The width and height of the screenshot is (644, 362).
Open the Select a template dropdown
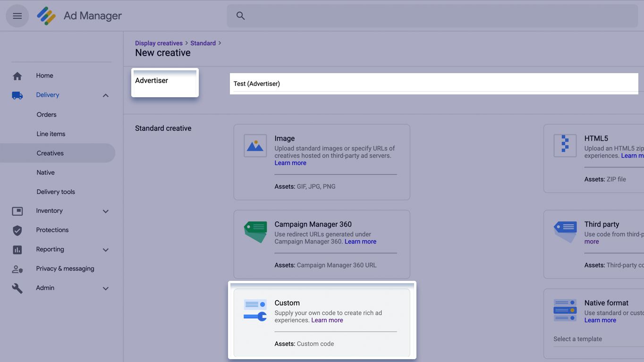598,339
